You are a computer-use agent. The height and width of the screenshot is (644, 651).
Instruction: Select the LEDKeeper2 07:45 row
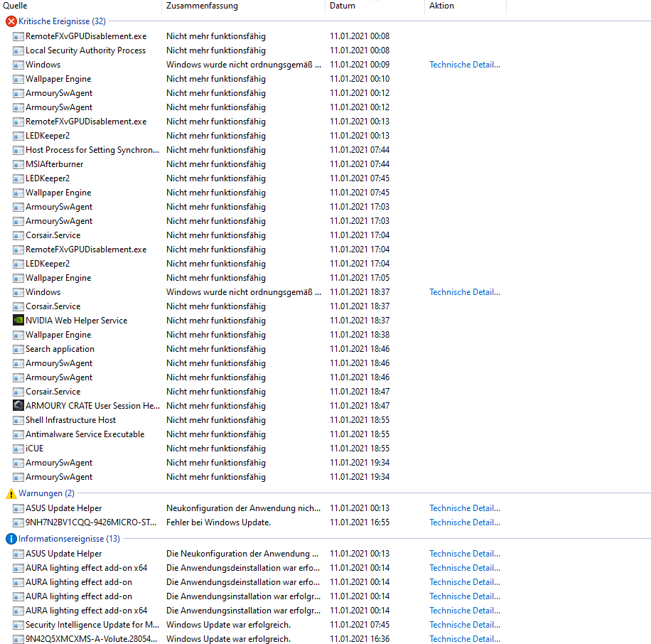(x=259, y=178)
